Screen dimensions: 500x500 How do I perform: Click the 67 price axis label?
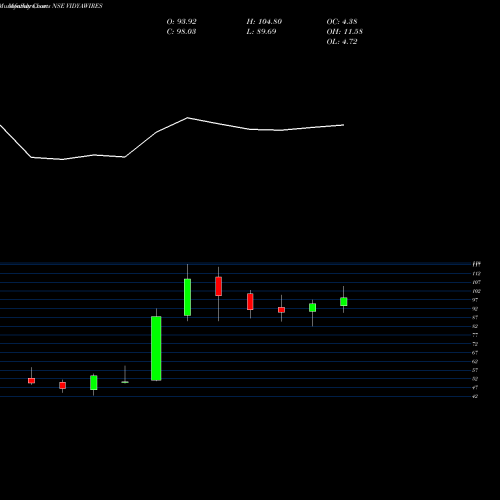pyautogui.click(x=475, y=353)
